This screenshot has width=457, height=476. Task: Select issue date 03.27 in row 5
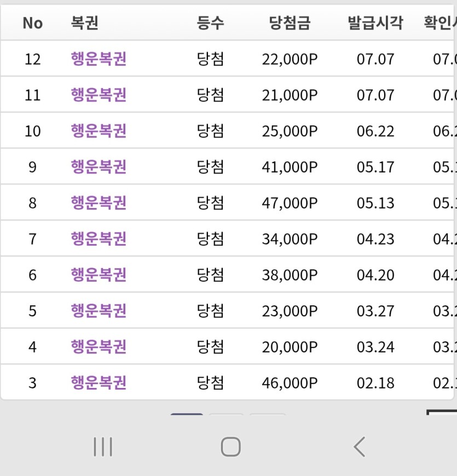[375, 311]
